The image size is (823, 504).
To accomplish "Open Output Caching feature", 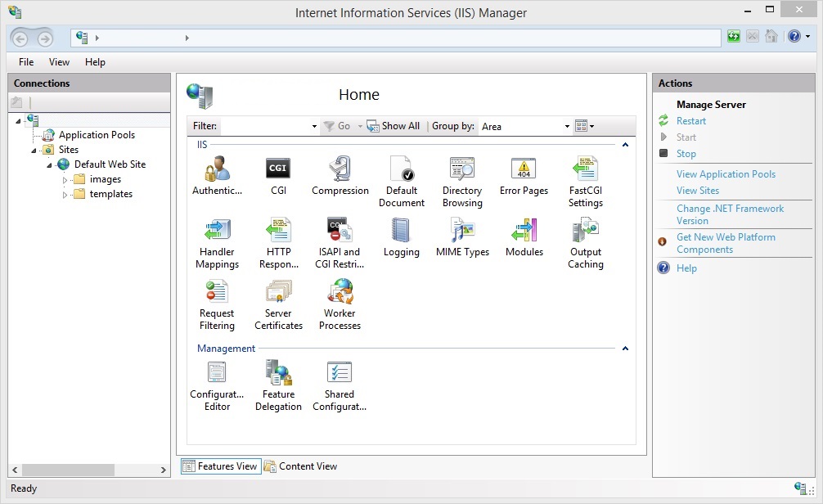I will coord(586,243).
